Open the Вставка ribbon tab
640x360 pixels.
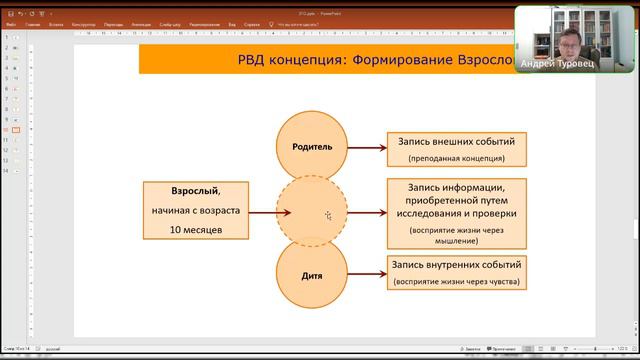[56, 24]
